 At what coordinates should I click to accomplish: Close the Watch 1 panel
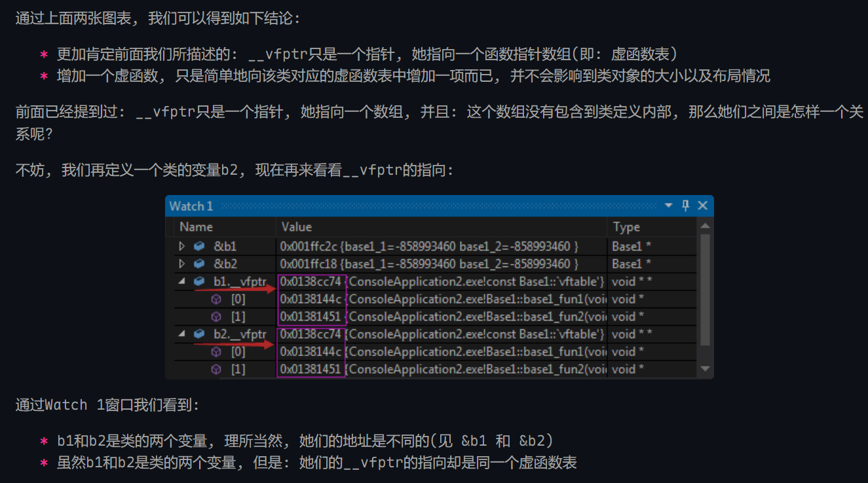pyautogui.click(x=703, y=206)
